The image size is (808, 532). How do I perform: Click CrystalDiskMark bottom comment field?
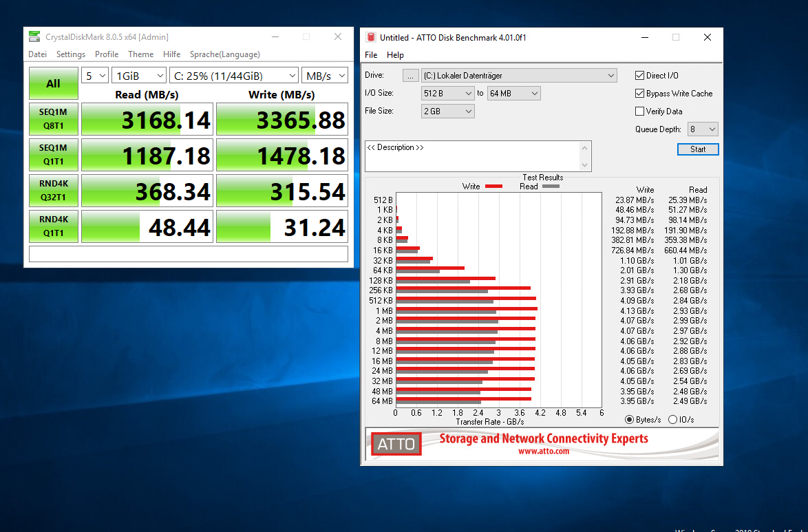point(189,254)
